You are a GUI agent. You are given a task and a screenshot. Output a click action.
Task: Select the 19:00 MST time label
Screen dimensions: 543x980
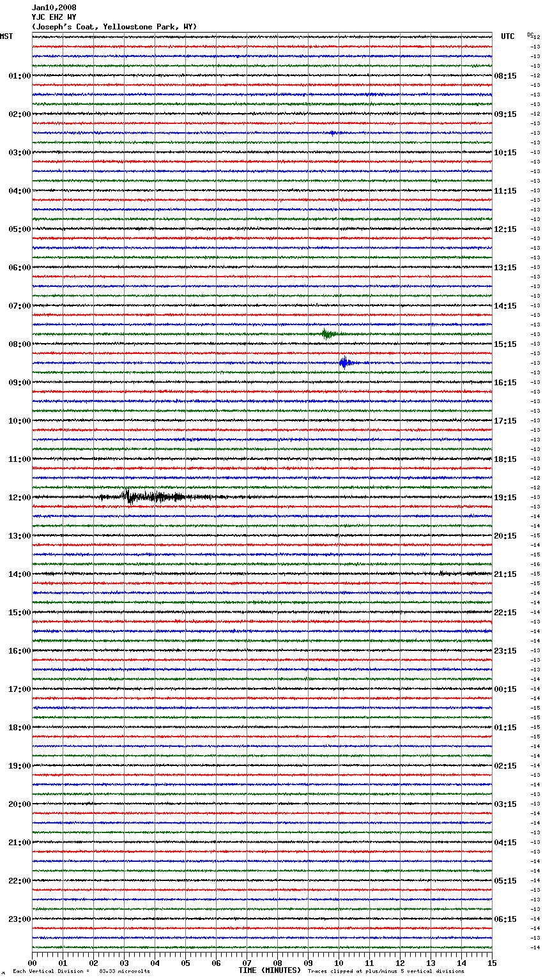click(20, 766)
